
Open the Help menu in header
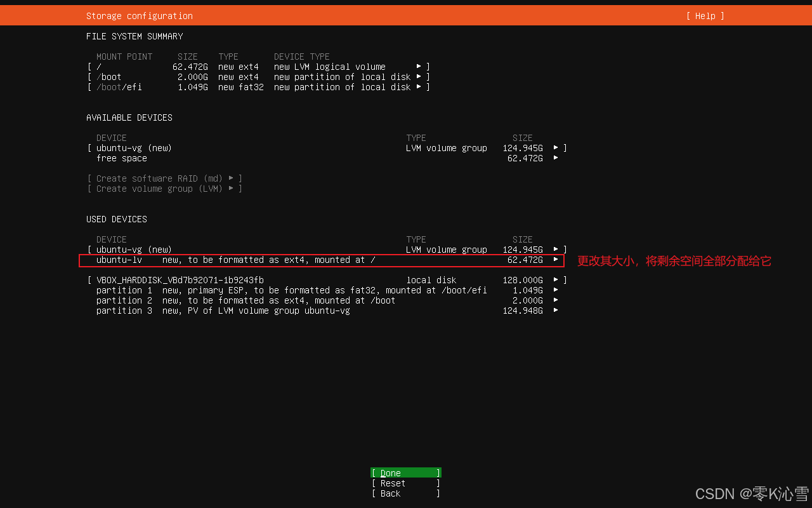point(705,16)
